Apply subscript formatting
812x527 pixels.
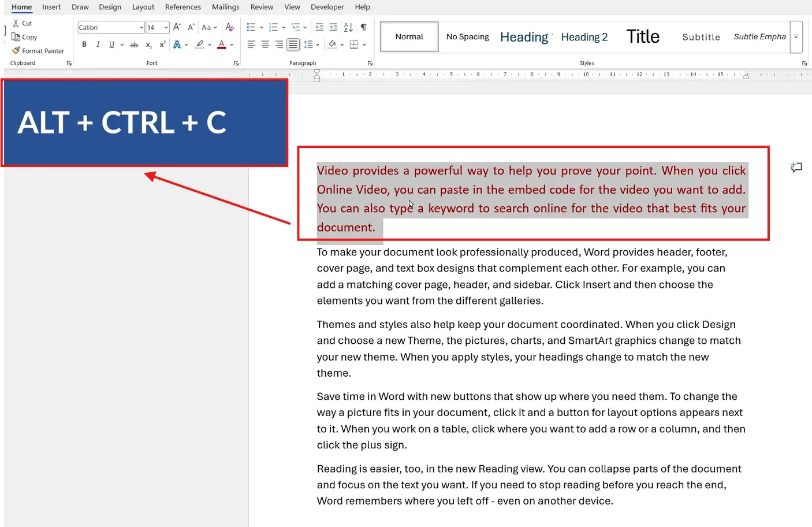[148, 44]
